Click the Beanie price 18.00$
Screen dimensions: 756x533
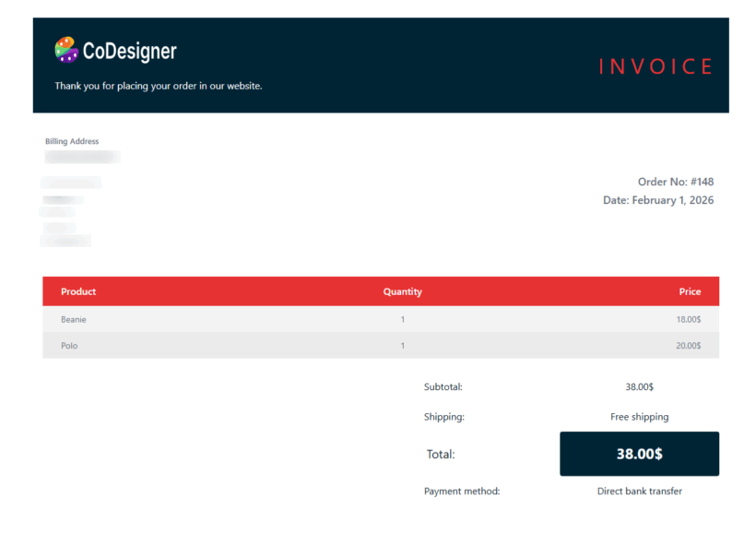[688, 319]
